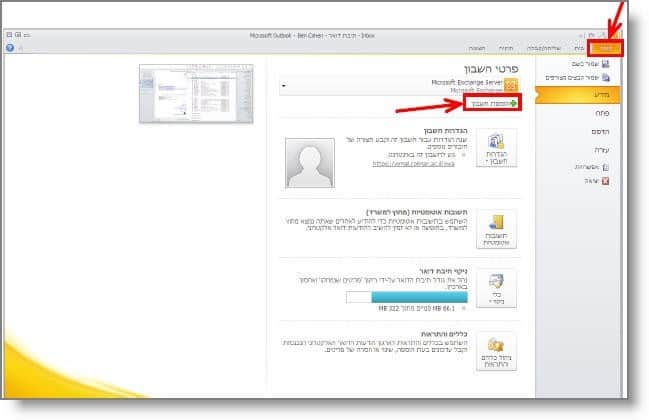Click the Mailbox Cleanup (ניקוי תיבת דואר) heading

(x=443, y=271)
